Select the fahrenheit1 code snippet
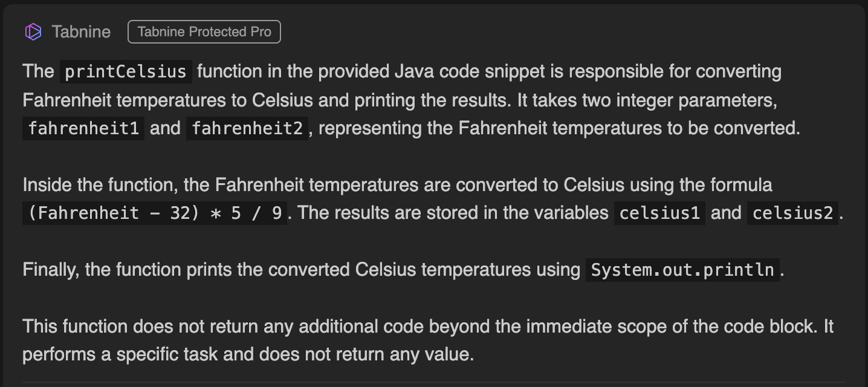Screen dimensions: 868x387 [83, 128]
